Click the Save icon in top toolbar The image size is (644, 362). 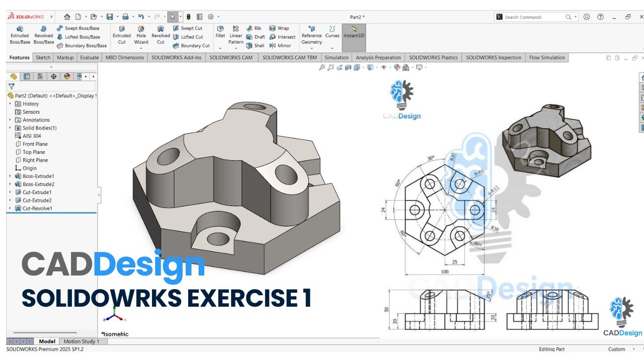point(110,17)
